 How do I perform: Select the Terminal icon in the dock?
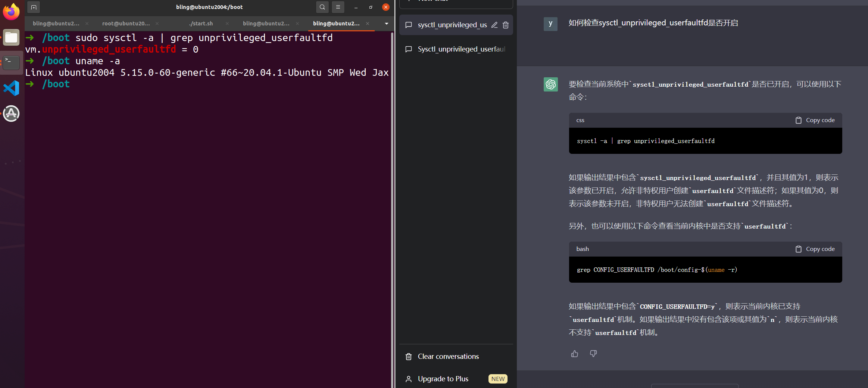[11, 62]
